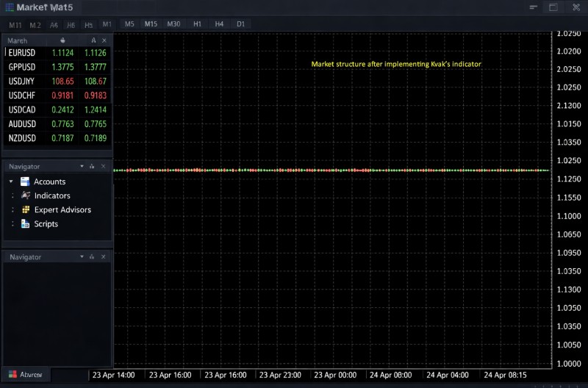The height and width of the screenshot is (388, 588).
Task: Open the Atvrcer tab at bottom left
Action: pyautogui.click(x=26, y=374)
